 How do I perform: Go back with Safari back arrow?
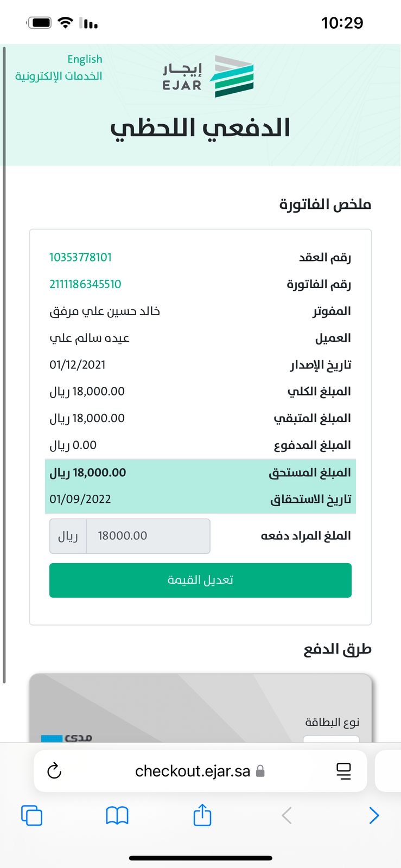tap(287, 815)
